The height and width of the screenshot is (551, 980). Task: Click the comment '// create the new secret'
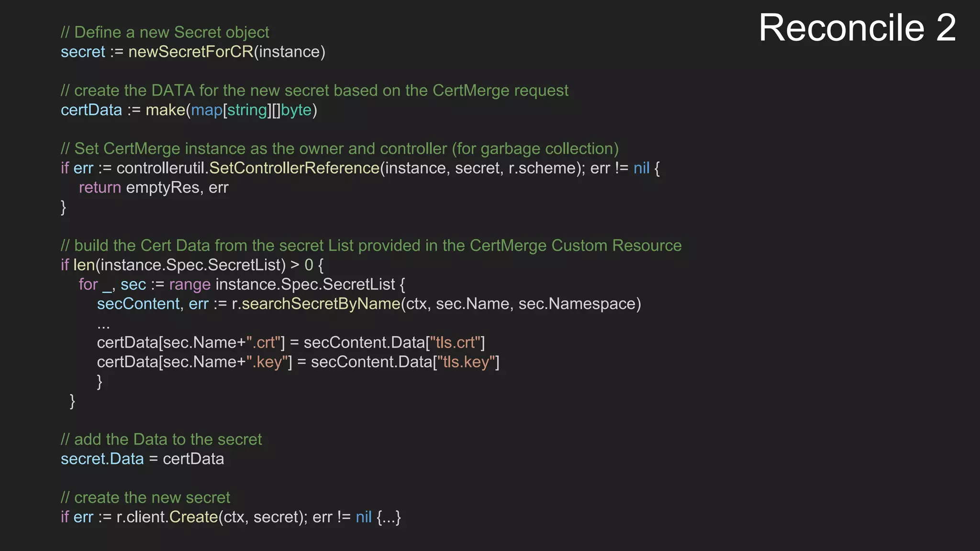[145, 498]
